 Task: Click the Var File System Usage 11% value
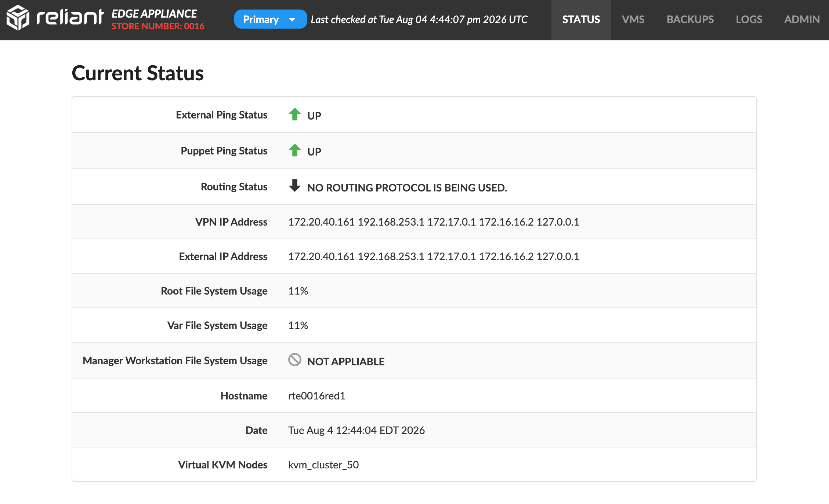click(298, 325)
